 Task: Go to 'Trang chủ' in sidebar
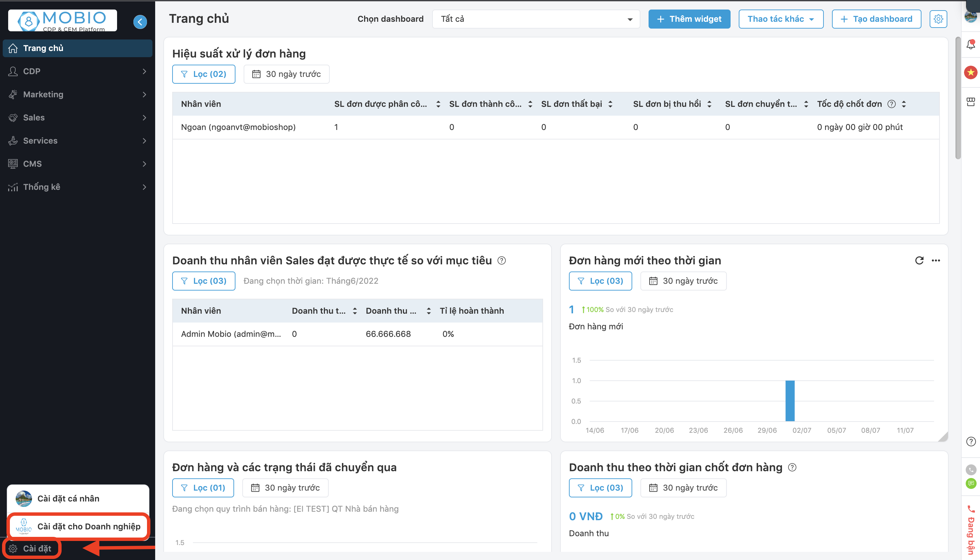point(77,48)
